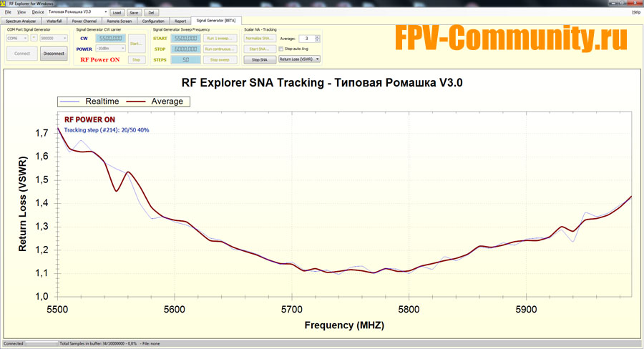Click the Return Loss (VSWR) axis label
Image resolution: width=644 pixels, height=349 pixels.
pos(23,204)
